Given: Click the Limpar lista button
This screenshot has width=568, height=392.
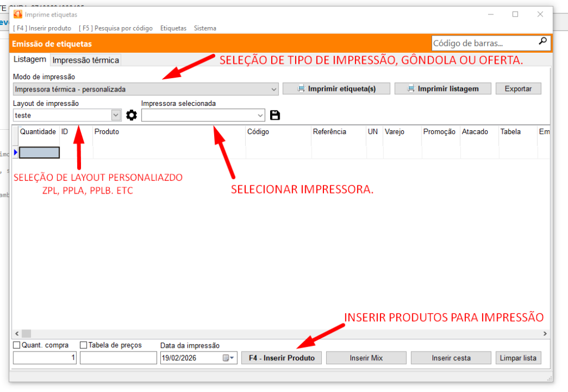Looking at the screenshot, I should pos(518,358).
